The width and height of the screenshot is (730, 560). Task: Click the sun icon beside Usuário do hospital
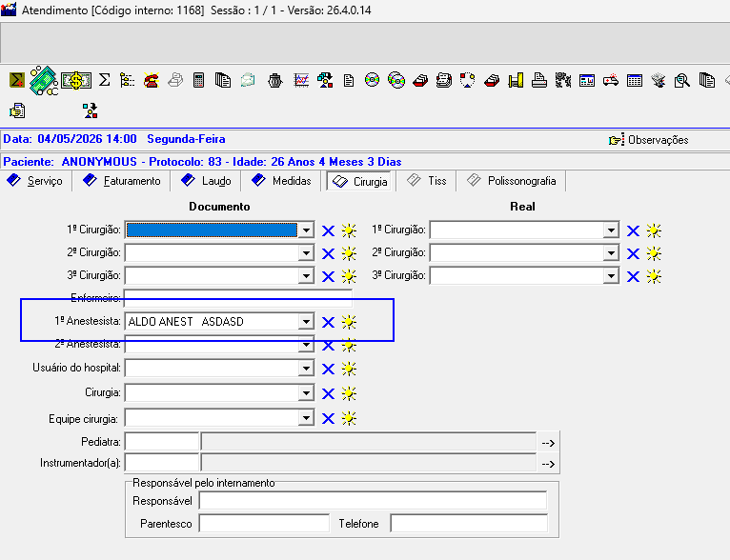pos(349,369)
